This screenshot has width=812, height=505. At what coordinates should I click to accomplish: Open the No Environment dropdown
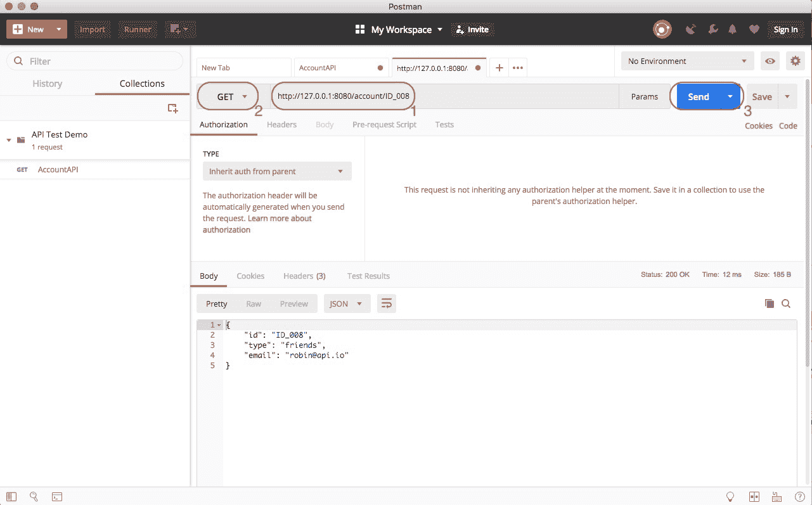[x=688, y=61]
